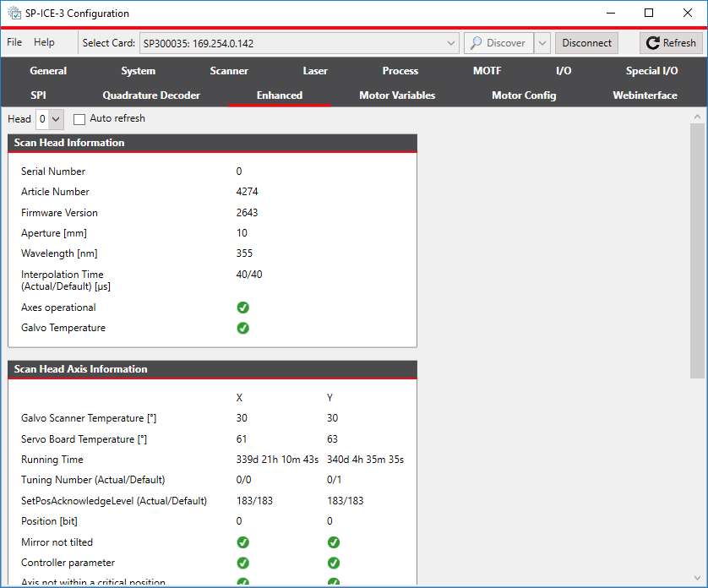Switch to the I/O tab
This screenshot has width=708, height=588.
pos(564,71)
